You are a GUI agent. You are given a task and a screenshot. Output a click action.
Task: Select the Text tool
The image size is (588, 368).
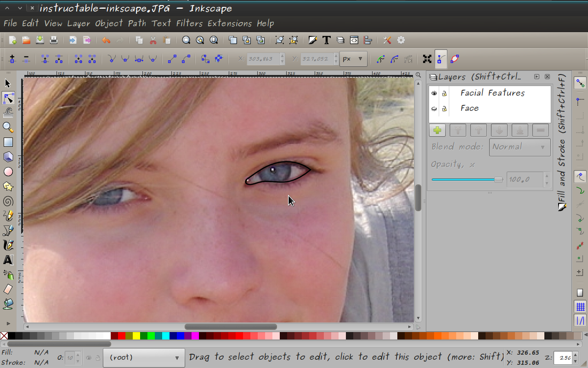click(8, 260)
